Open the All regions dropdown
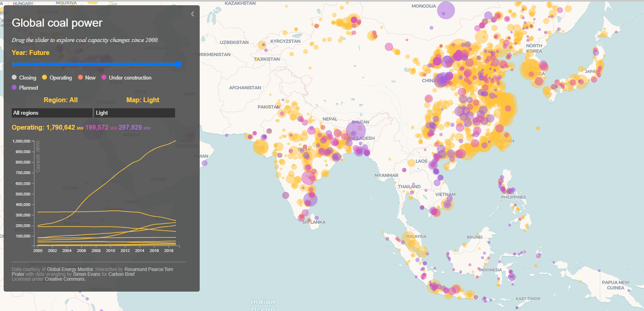 pos(52,113)
